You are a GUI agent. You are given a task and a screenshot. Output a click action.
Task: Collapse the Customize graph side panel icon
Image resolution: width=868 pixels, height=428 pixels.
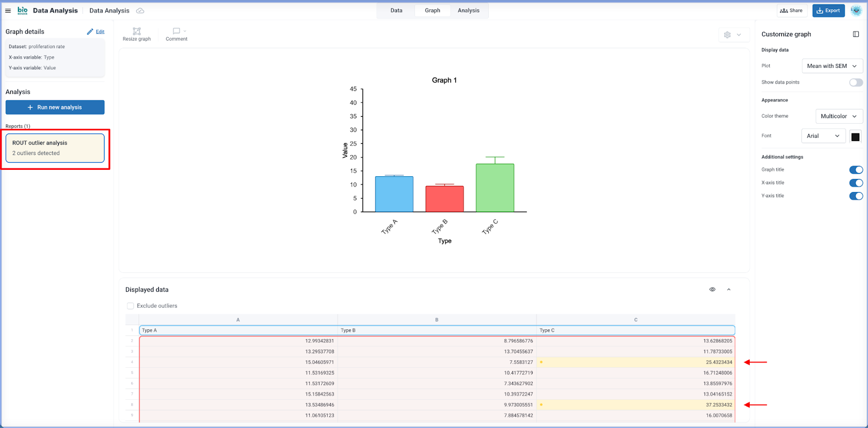point(856,34)
